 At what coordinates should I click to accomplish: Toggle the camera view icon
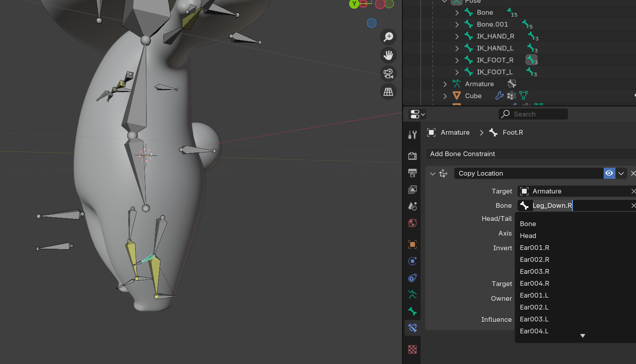(388, 74)
